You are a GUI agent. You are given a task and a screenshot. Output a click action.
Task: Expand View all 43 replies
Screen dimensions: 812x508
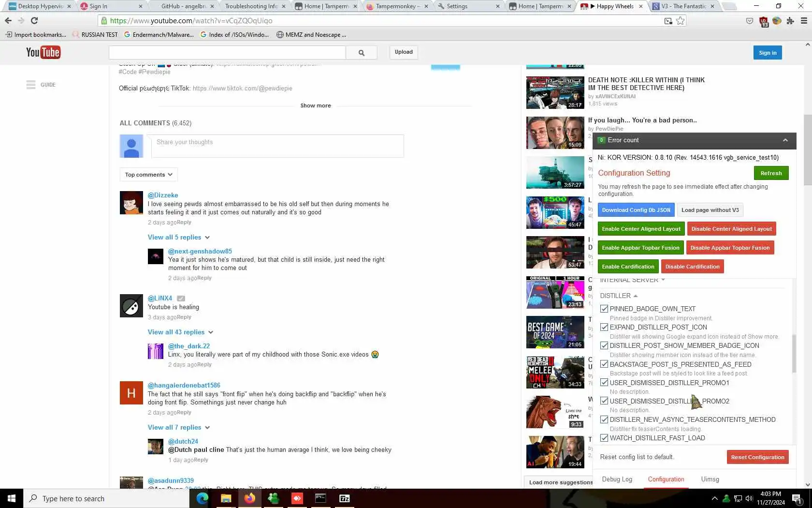click(180, 332)
